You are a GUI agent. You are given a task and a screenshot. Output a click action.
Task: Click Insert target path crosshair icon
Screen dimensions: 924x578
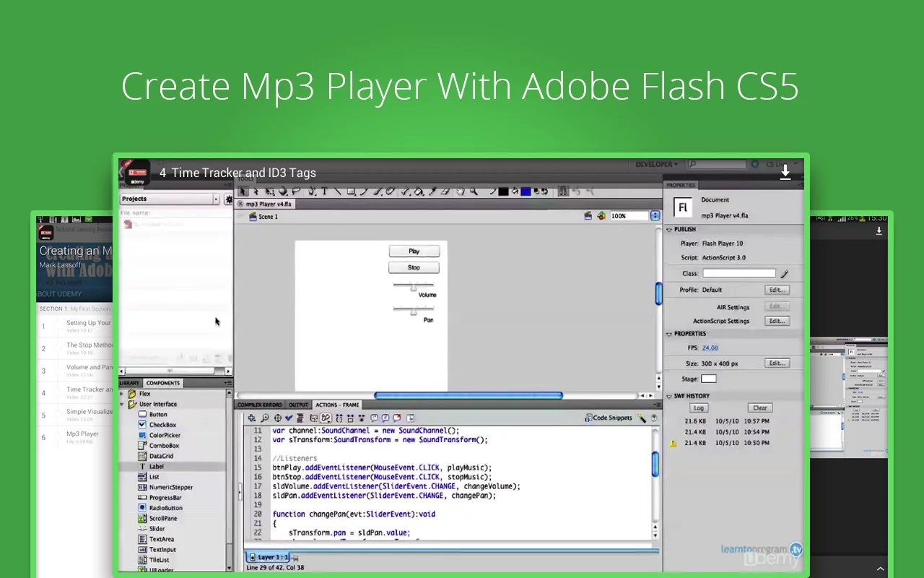click(x=277, y=418)
